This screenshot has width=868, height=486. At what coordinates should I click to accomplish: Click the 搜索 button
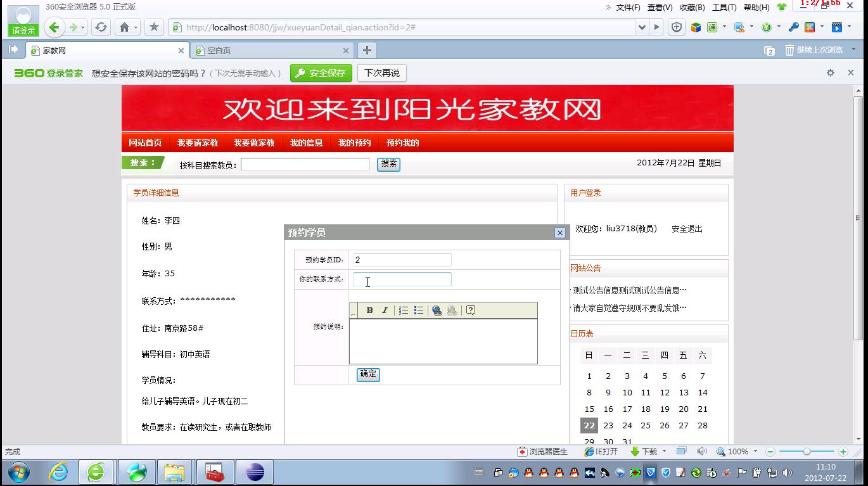coord(388,164)
